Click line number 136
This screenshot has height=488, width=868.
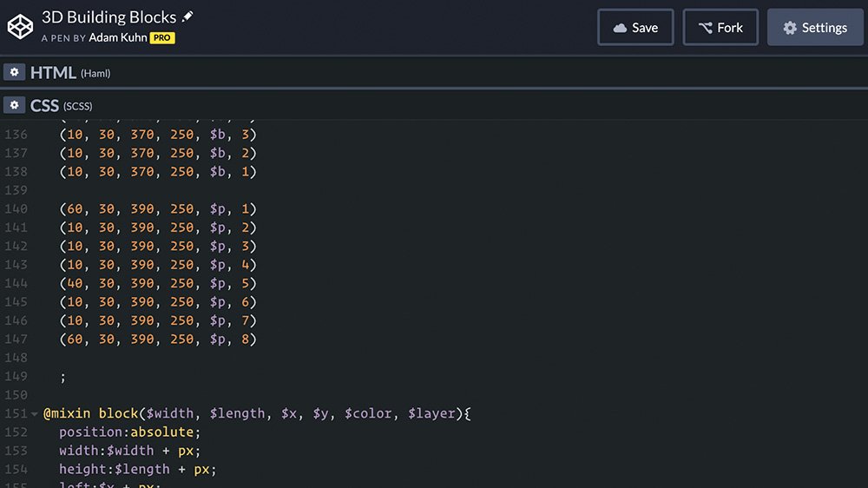tap(16, 135)
